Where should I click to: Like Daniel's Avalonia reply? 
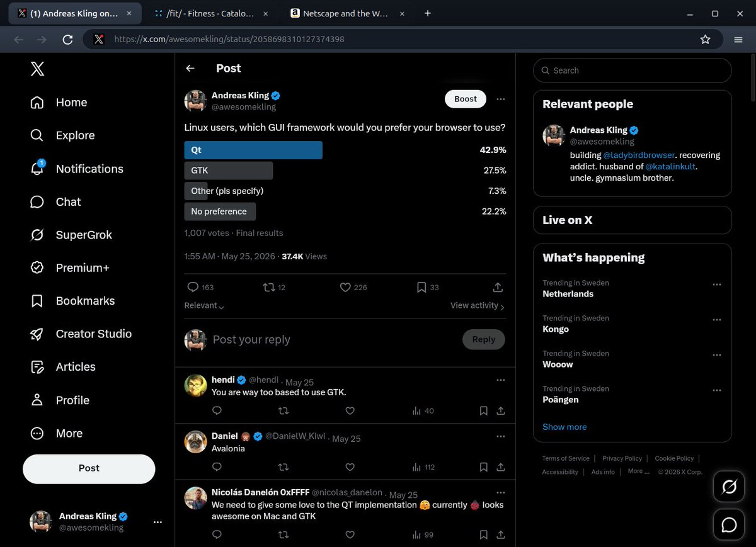click(x=350, y=467)
